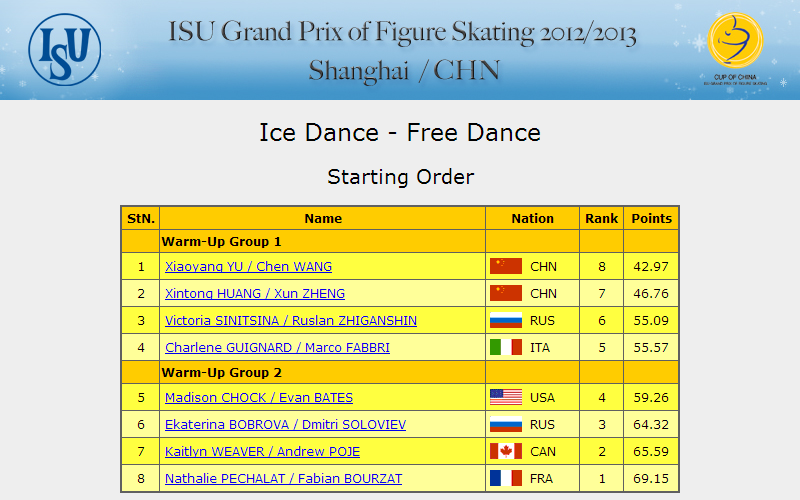Open Kaitlyn WEAVER / Andrew POJE link
This screenshot has height=500, width=800.
click(x=262, y=452)
